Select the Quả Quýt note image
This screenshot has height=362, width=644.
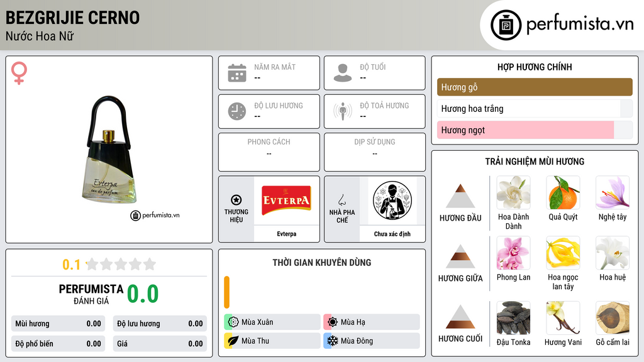pyautogui.click(x=563, y=192)
